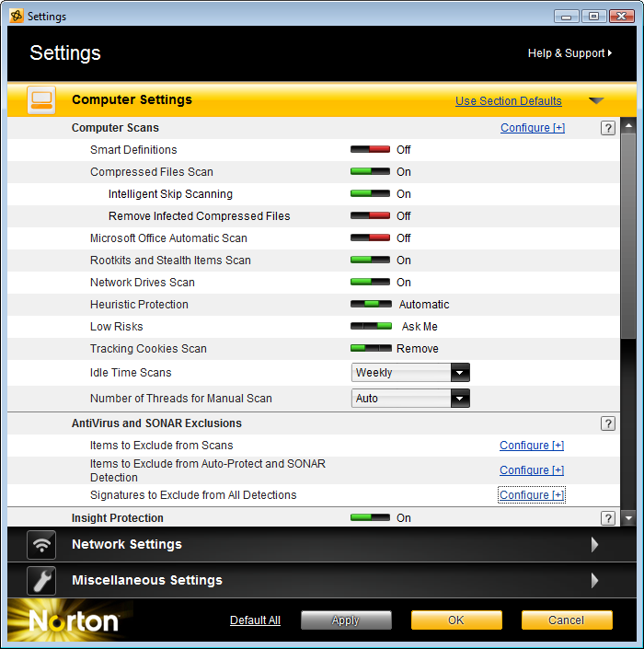Open Help & Support menu

(x=570, y=53)
